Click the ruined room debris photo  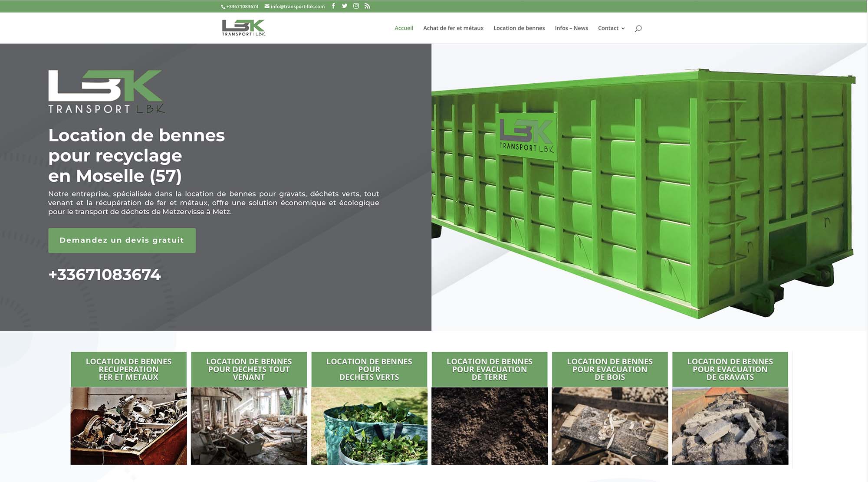(249, 426)
